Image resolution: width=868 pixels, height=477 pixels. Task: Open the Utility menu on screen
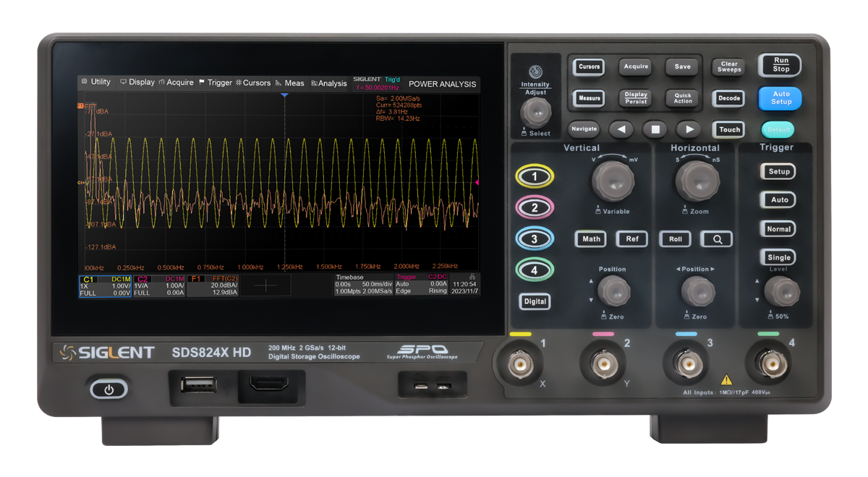click(96, 82)
